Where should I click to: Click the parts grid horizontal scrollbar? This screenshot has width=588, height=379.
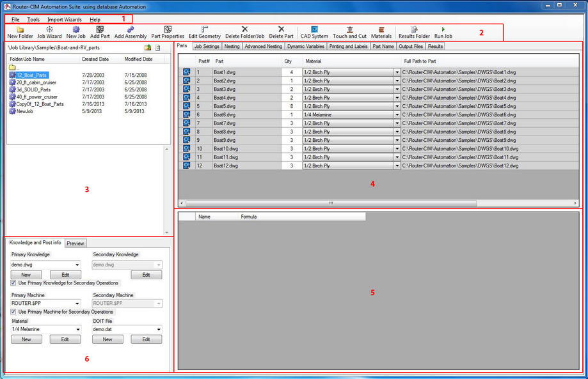[331, 203]
